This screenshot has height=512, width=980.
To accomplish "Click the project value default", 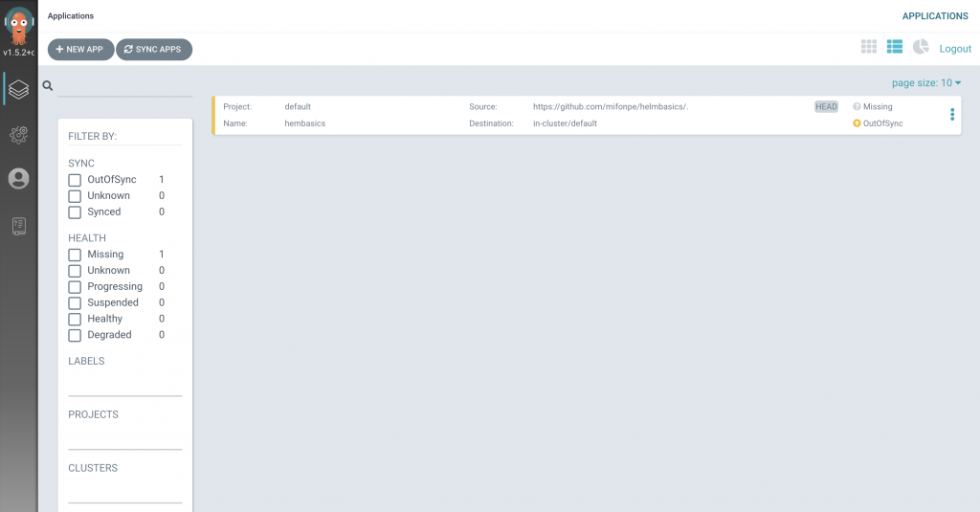I will tap(298, 107).
